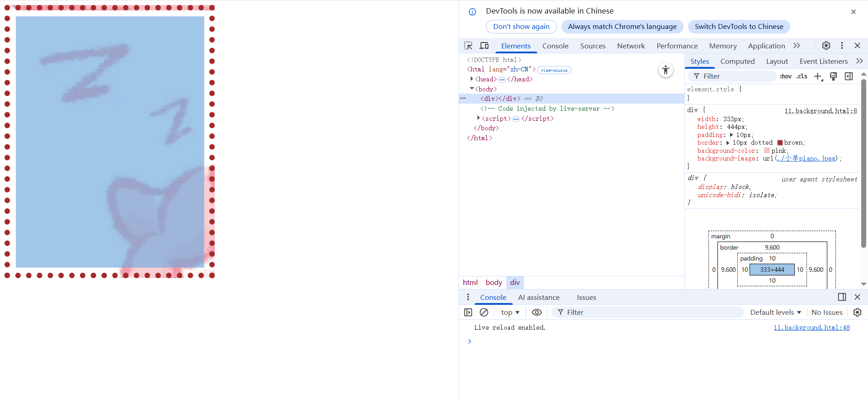
Task: Select body in the breadcrumb bar
Action: point(494,283)
